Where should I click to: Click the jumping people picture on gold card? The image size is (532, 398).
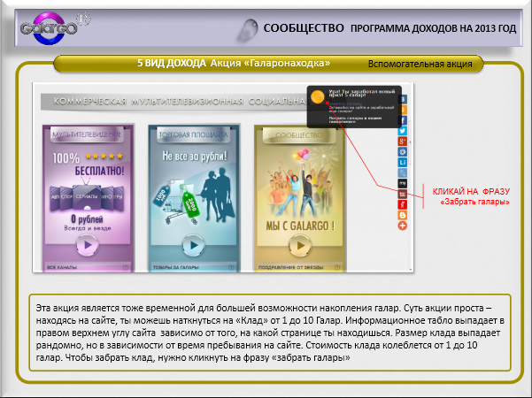point(298,183)
